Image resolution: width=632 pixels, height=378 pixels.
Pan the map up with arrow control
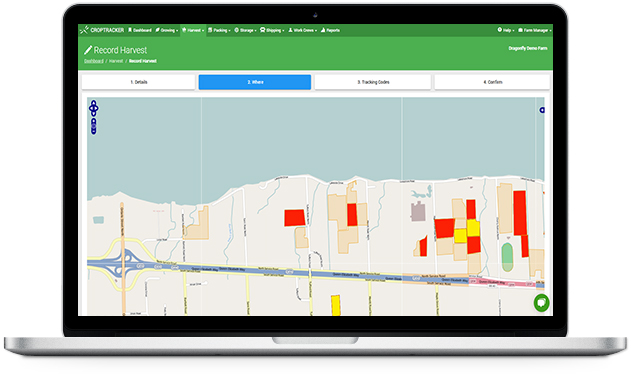[94, 103]
